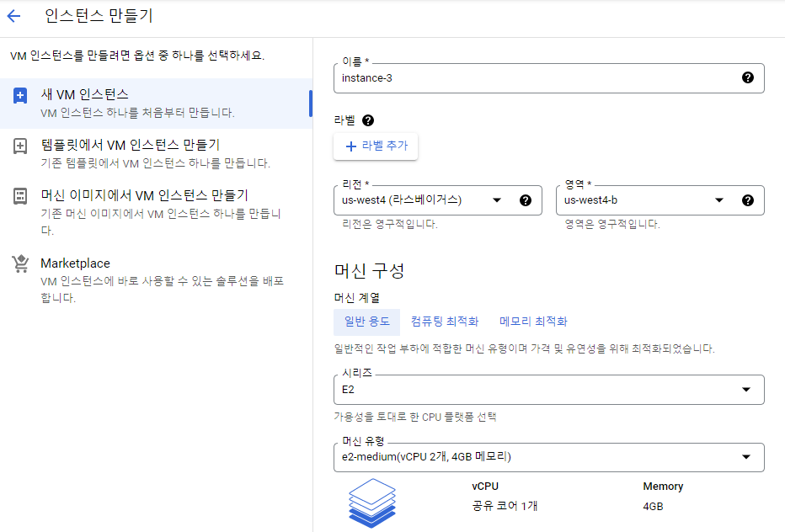The width and height of the screenshot is (785, 532).
Task: Select 머신 이미지에서 VM 인스턴스 만들기
Action: coord(155,211)
